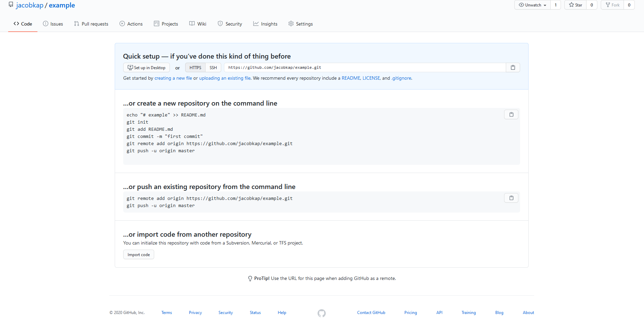Open the star count showing 0

pos(592,5)
